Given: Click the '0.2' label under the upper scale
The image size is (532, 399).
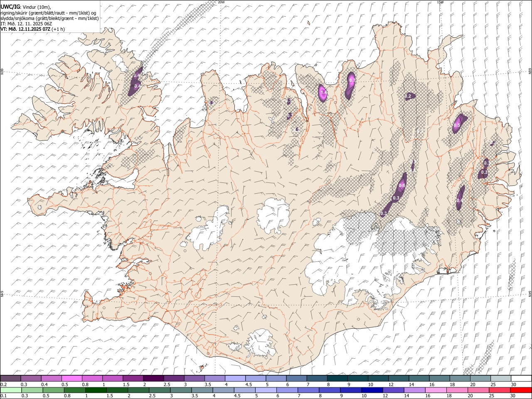Looking at the screenshot, I should 4,384.
